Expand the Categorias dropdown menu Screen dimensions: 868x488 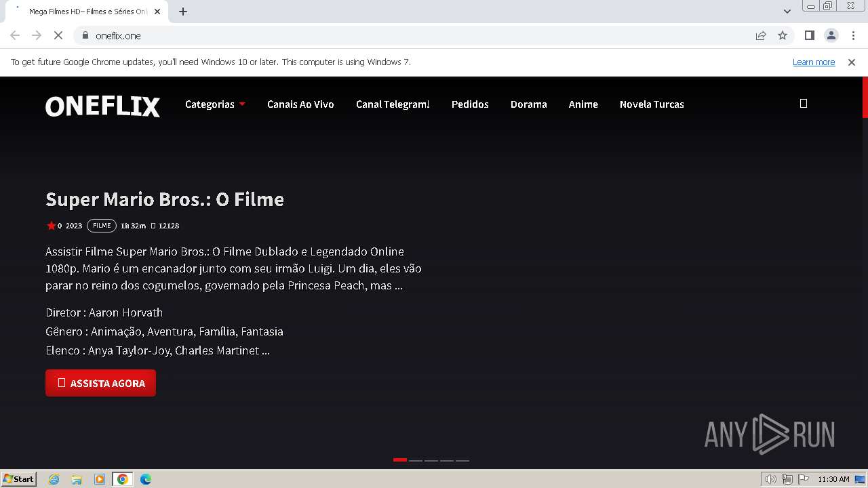(215, 104)
